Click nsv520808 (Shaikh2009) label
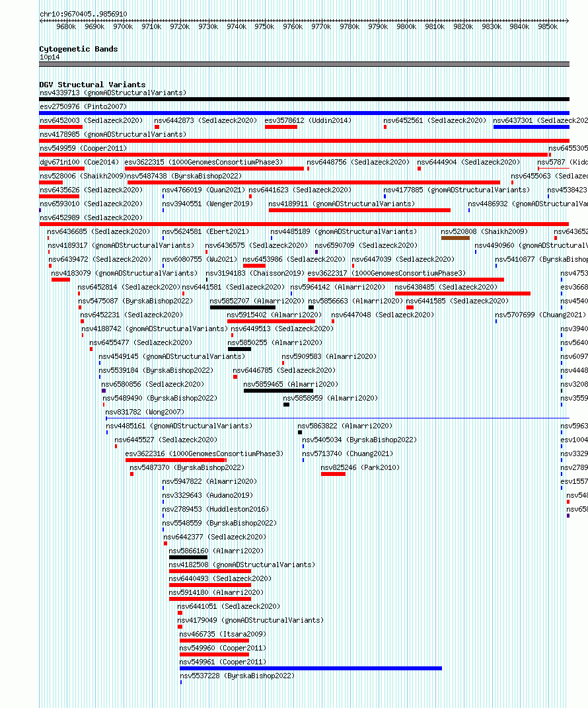588x708 pixels. (484, 231)
